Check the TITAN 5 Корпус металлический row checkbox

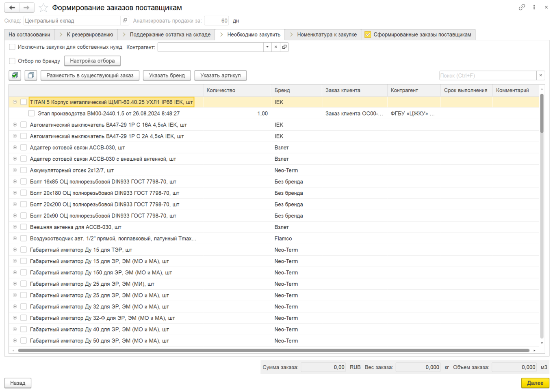coord(24,102)
